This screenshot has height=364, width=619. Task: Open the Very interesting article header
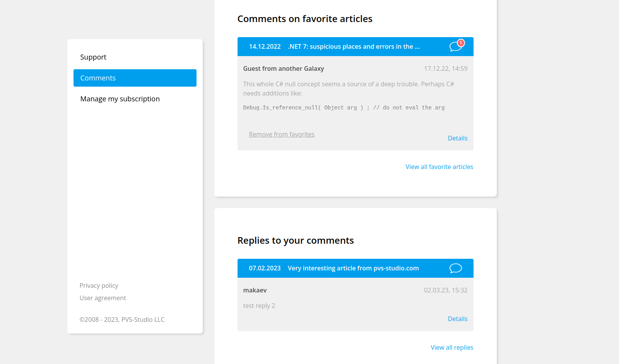click(x=352, y=268)
